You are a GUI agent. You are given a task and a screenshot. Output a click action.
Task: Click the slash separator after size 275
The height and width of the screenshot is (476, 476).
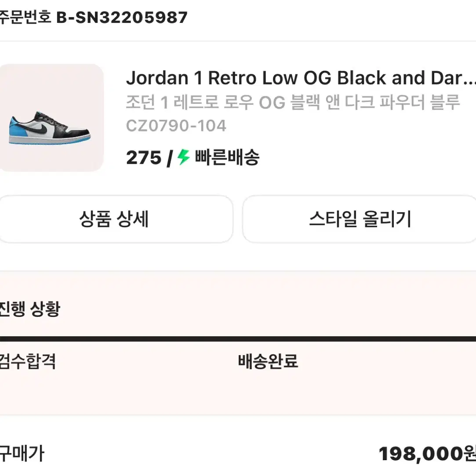point(168,158)
